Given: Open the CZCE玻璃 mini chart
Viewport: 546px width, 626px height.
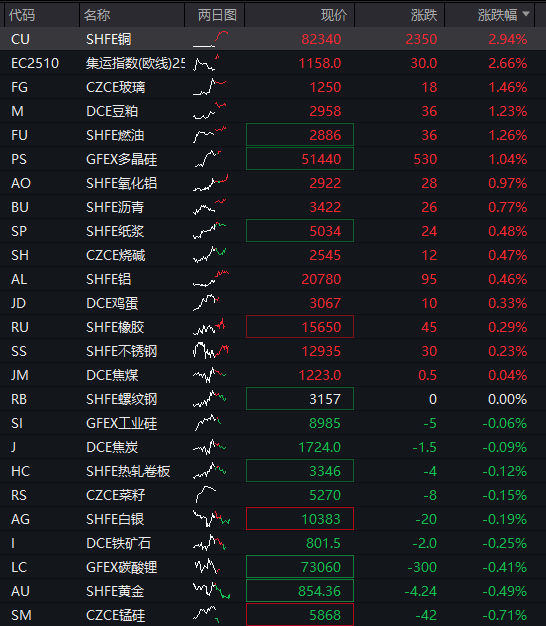Looking at the screenshot, I should [210, 87].
